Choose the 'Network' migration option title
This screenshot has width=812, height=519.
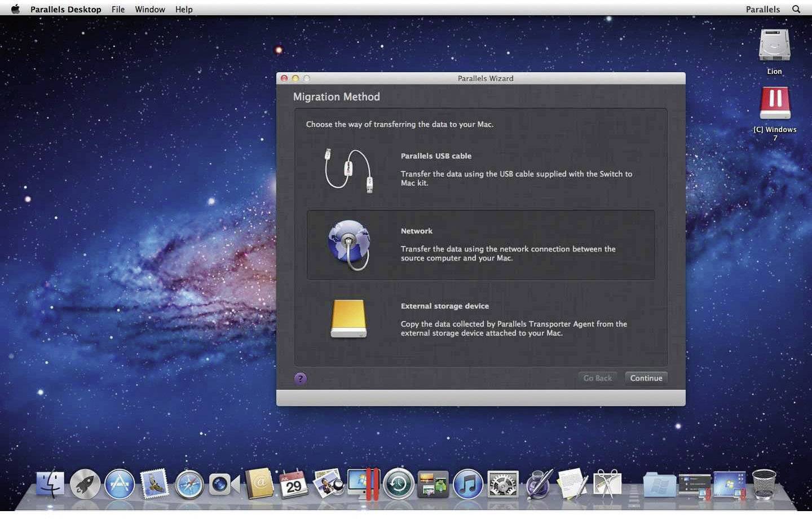pyautogui.click(x=417, y=231)
